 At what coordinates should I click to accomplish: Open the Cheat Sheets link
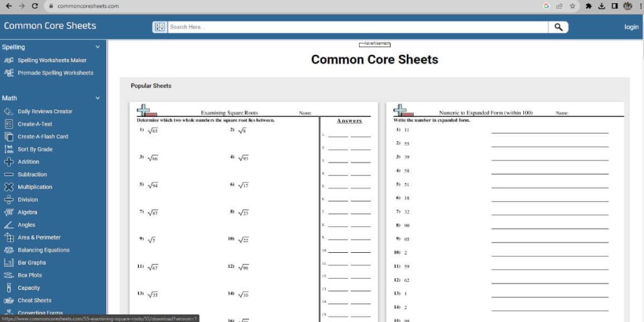35,301
